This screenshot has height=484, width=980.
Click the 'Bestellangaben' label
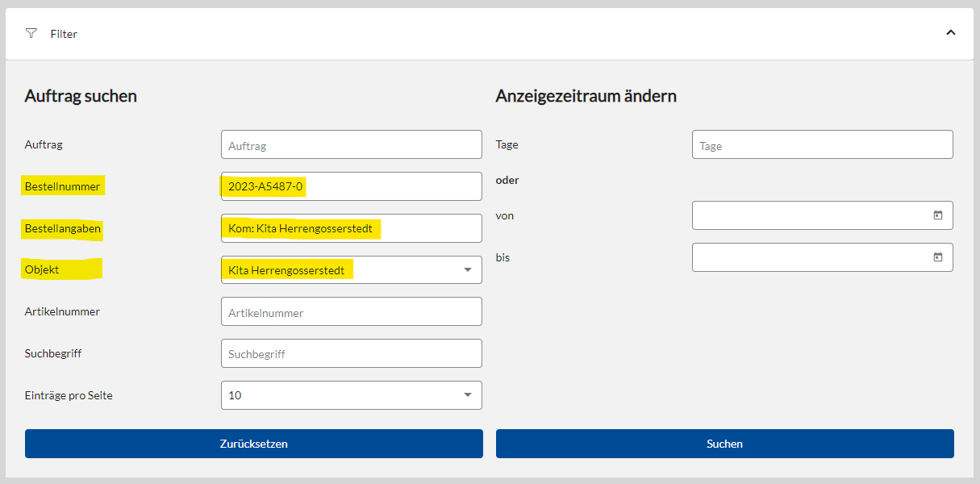coord(63,229)
